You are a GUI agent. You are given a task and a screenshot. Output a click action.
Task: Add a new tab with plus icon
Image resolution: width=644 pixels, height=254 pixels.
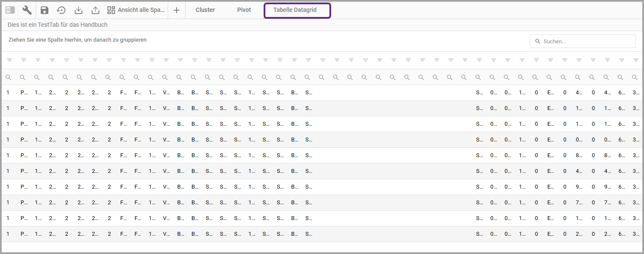click(177, 10)
